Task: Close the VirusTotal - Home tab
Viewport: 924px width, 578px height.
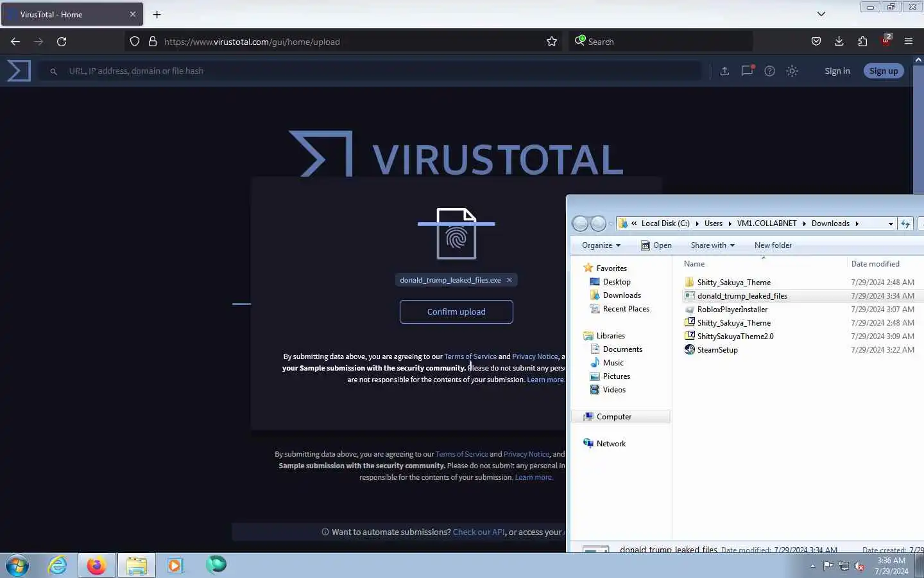Action: 133,14
